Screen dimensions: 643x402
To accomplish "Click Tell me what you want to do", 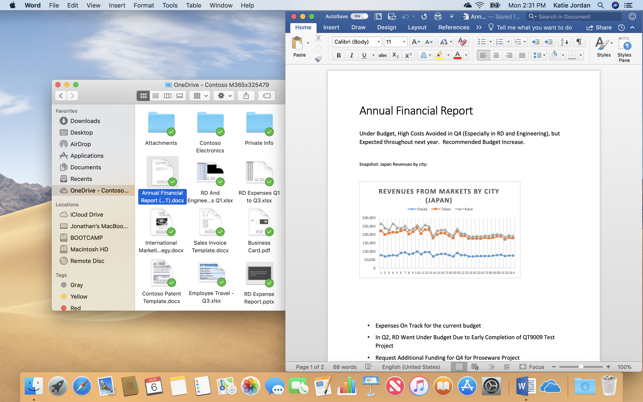I will click(530, 27).
